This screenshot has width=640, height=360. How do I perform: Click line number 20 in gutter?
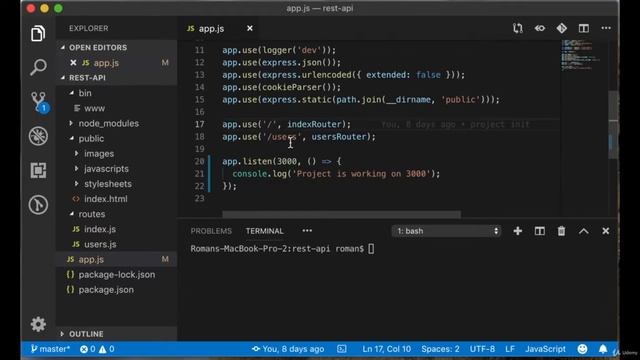[x=199, y=161]
